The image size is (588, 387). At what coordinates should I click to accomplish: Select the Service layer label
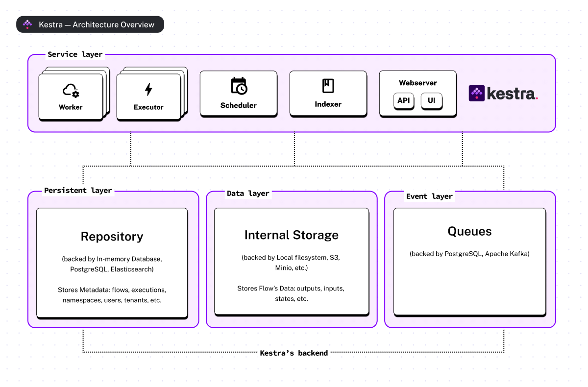[75, 54]
